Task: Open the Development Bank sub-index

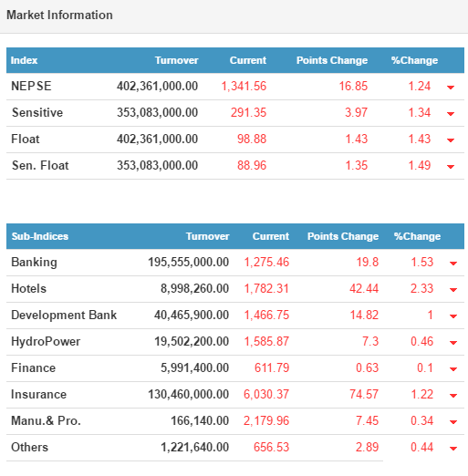Action: 64,315
